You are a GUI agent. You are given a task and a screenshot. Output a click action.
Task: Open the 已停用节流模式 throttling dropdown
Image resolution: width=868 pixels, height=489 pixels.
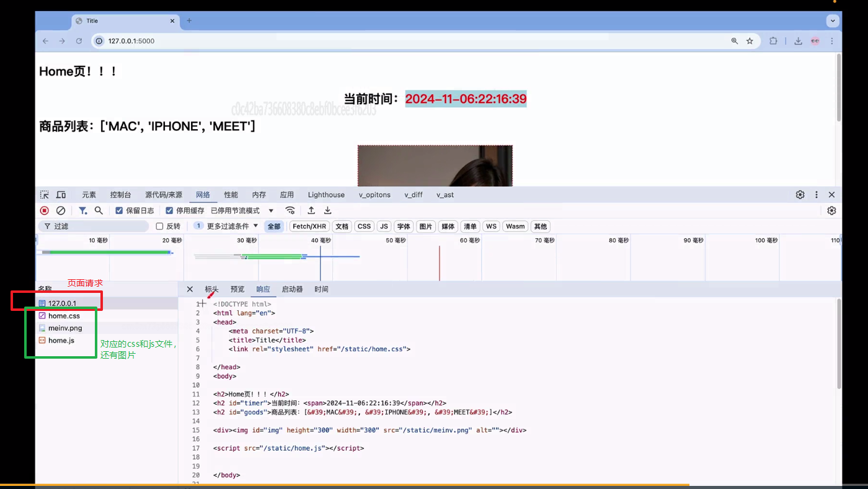242,210
